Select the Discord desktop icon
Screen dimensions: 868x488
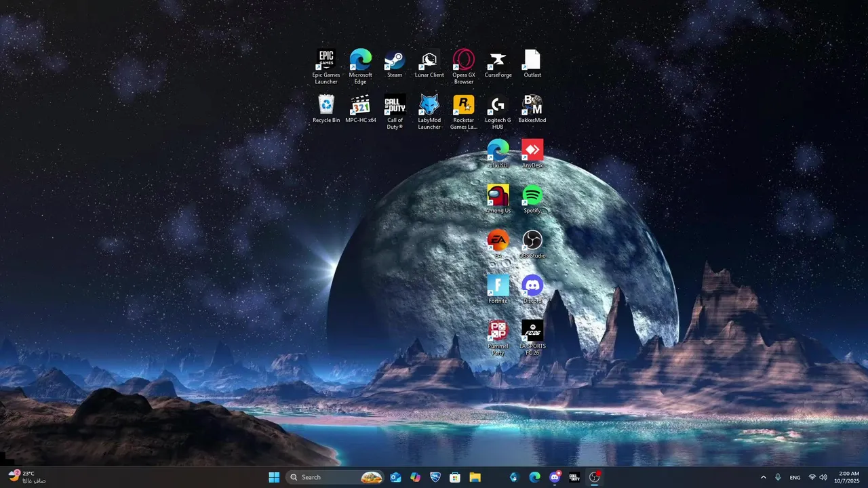(x=532, y=289)
